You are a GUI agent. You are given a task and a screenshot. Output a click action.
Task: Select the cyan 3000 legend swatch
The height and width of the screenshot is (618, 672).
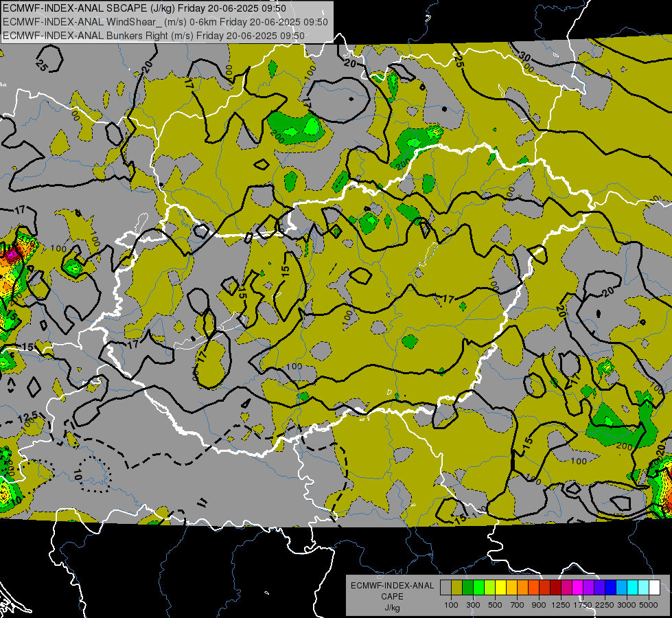tap(633, 588)
